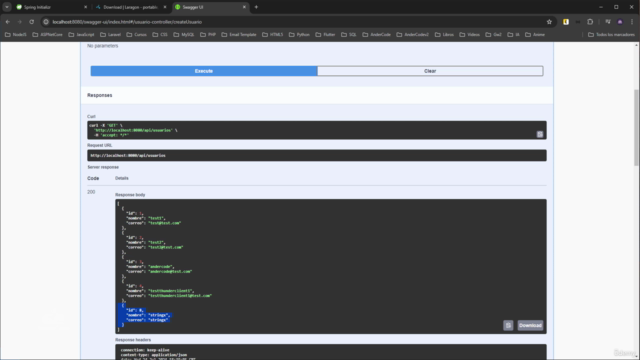Copy the response body to clipboard

[x=508, y=325]
